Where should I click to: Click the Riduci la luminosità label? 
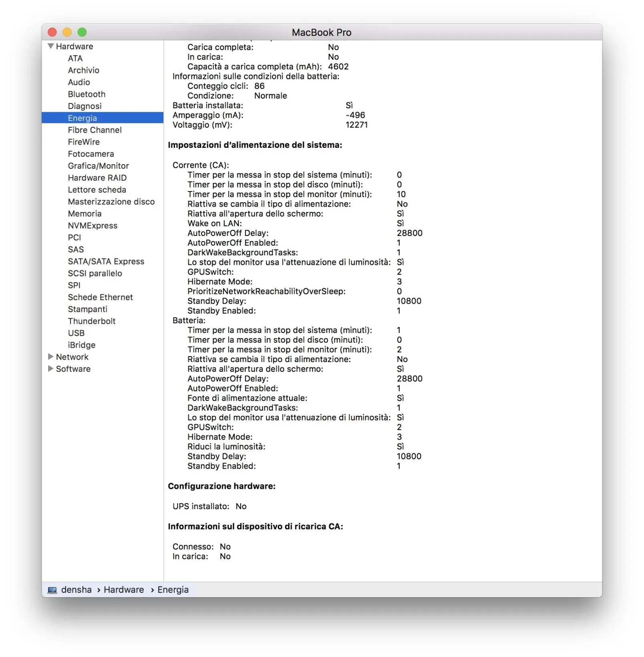226,447
